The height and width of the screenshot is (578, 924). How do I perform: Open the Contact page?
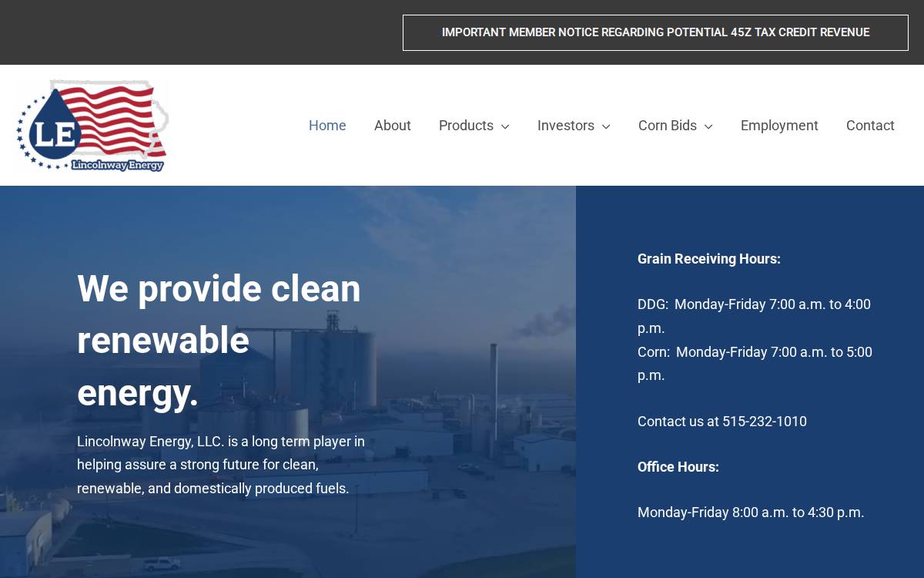870,126
